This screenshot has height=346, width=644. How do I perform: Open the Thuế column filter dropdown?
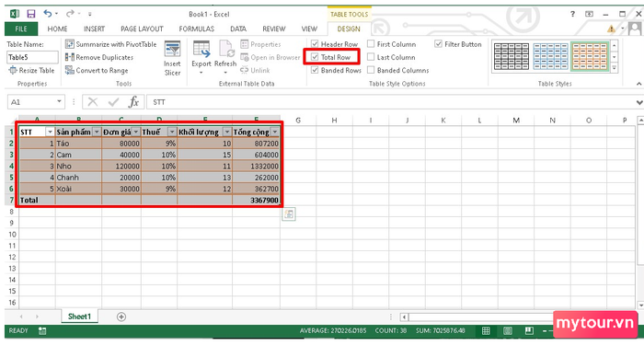pos(172,132)
